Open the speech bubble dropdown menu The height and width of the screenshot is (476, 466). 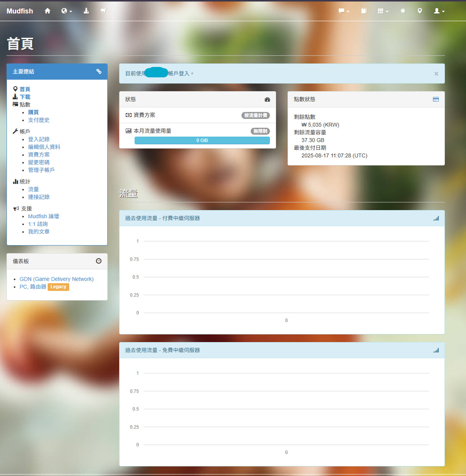click(x=343, y=11)
